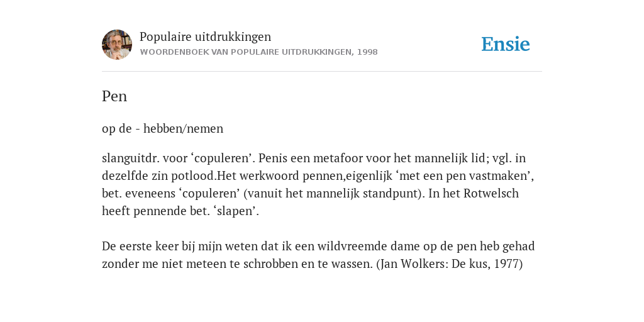Click the Woordenboek van Populaire Uitdrukkingen subtitle

258,52
